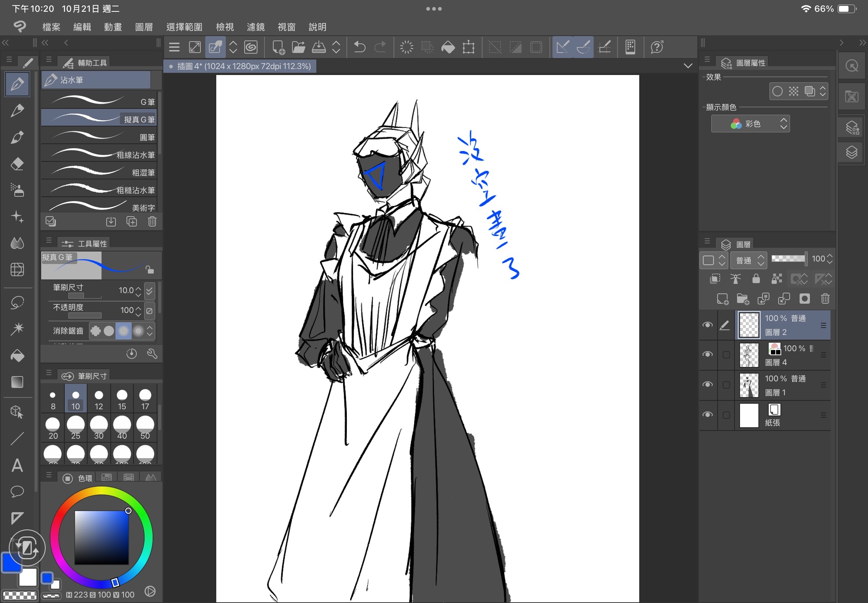Open the 彩色 display color dropdown
This screenshot has height=603, width=868.
750,124
